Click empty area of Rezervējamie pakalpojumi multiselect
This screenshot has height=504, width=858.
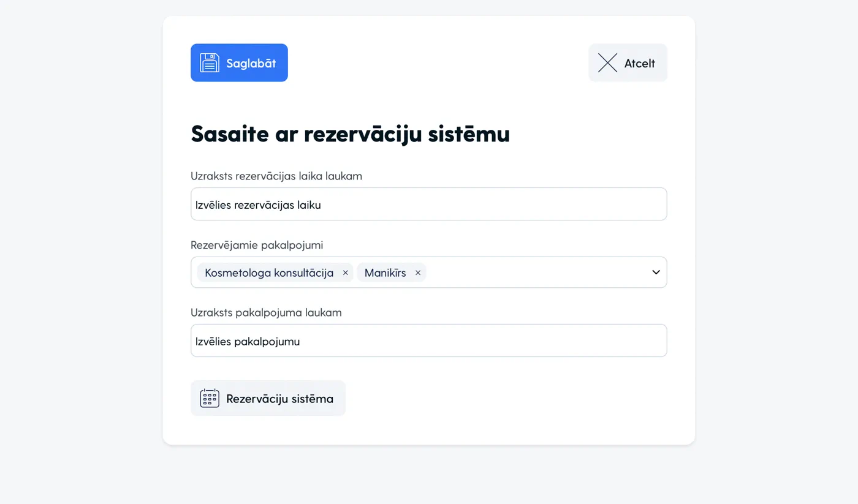533,273
